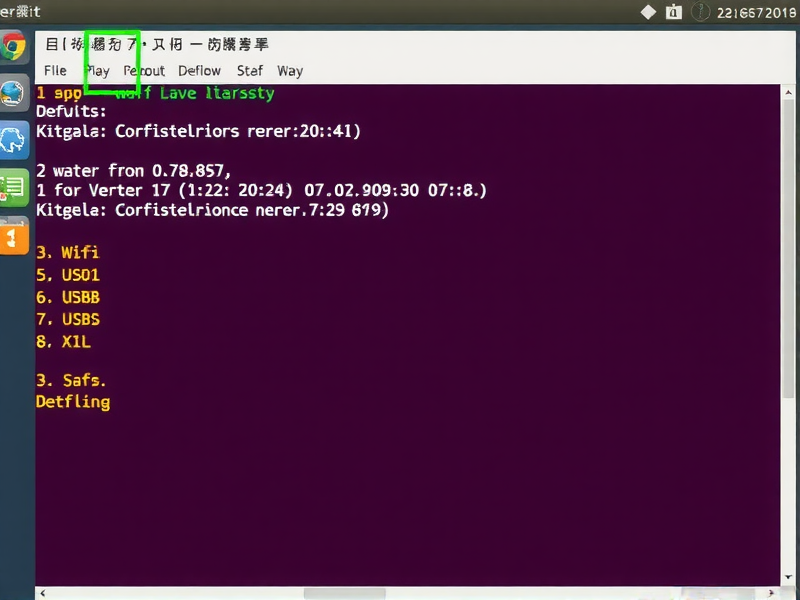The width and height of the screenshot is (800, 600).
Task: Open the Deflow menu
Action: 199,70
